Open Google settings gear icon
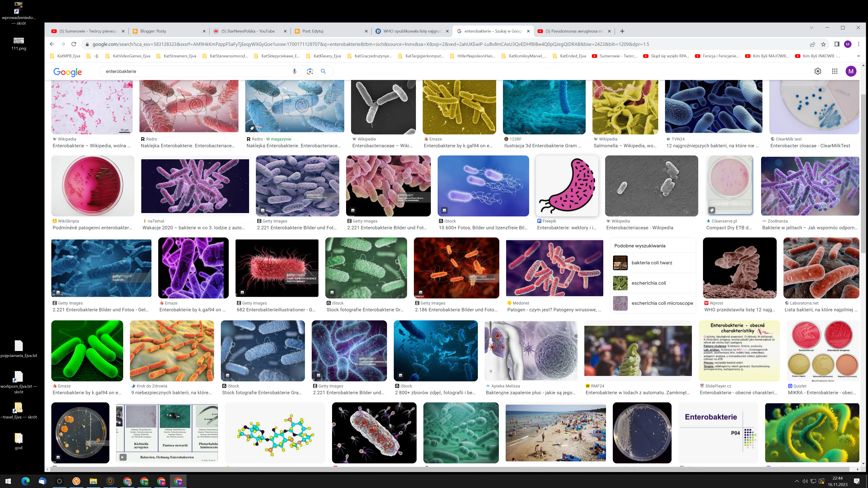Image resolution: width=868 pixels, height=488 pixels. 818,71
